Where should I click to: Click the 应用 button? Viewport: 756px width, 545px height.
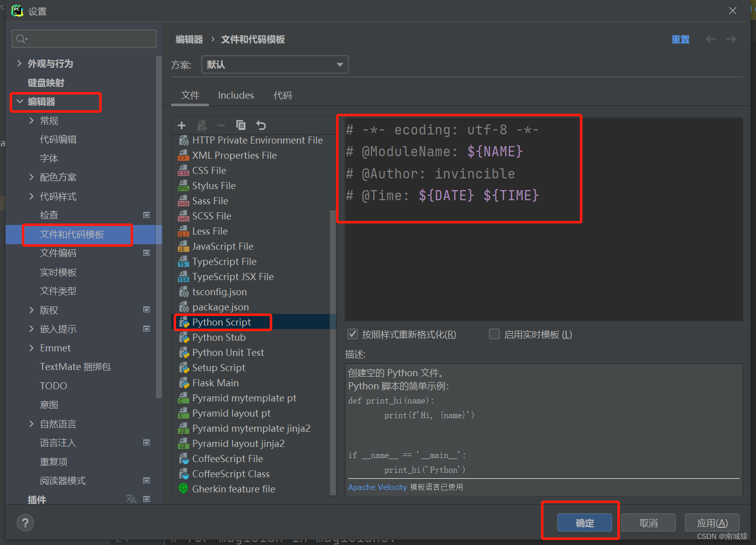click(712, 523)
